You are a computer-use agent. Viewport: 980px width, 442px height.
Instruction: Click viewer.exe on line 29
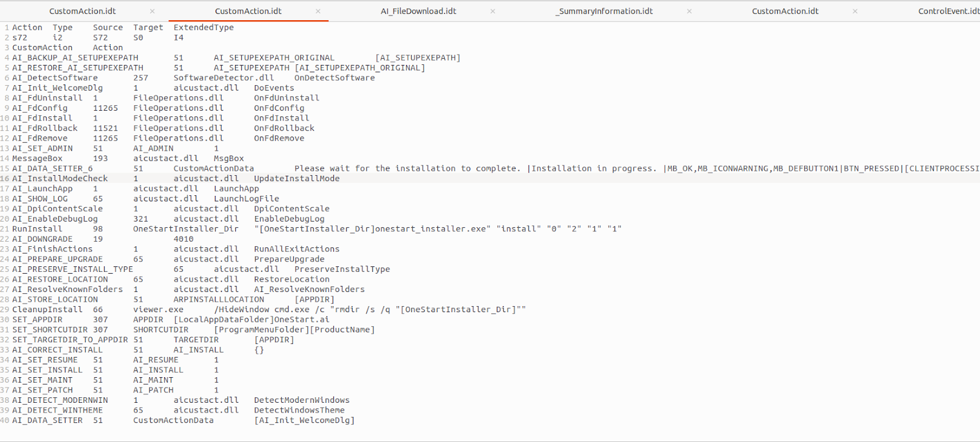click(159, 310)
